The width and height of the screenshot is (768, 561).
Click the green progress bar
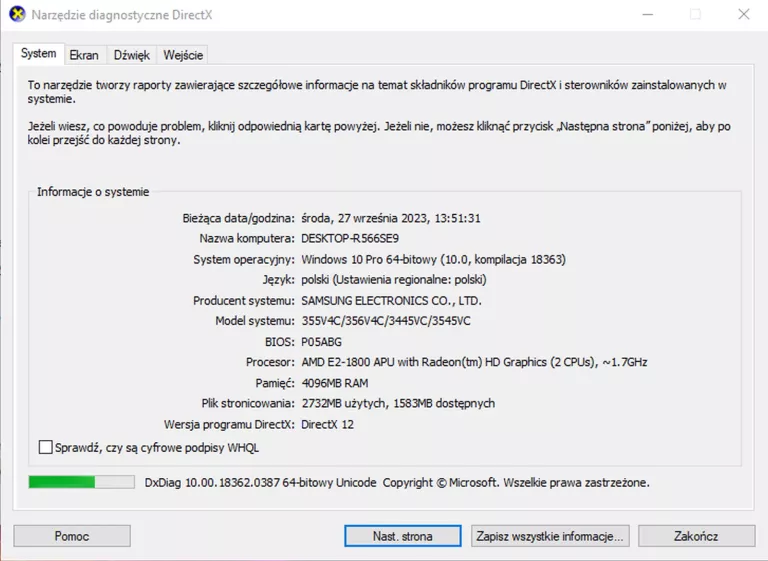tap(81, 482)
